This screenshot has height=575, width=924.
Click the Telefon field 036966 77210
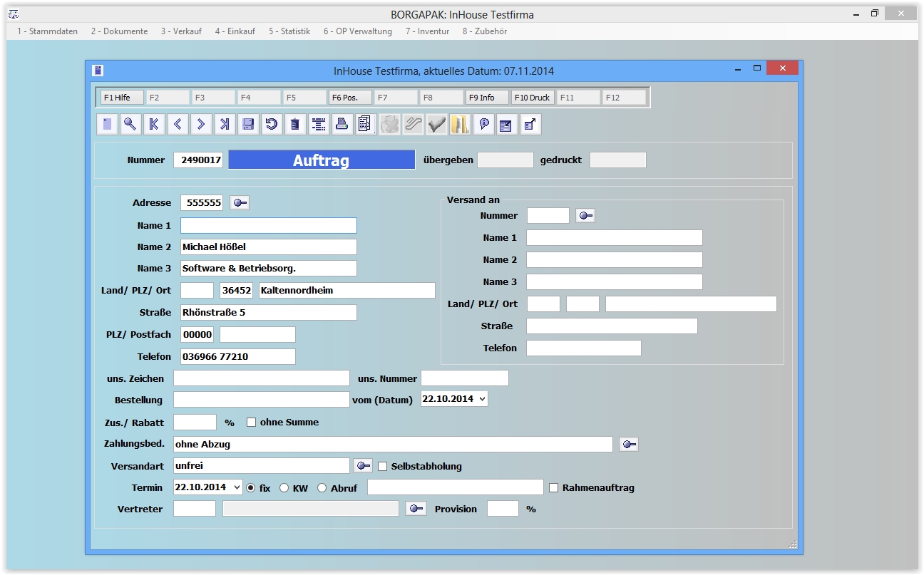[x=238, y=356]
